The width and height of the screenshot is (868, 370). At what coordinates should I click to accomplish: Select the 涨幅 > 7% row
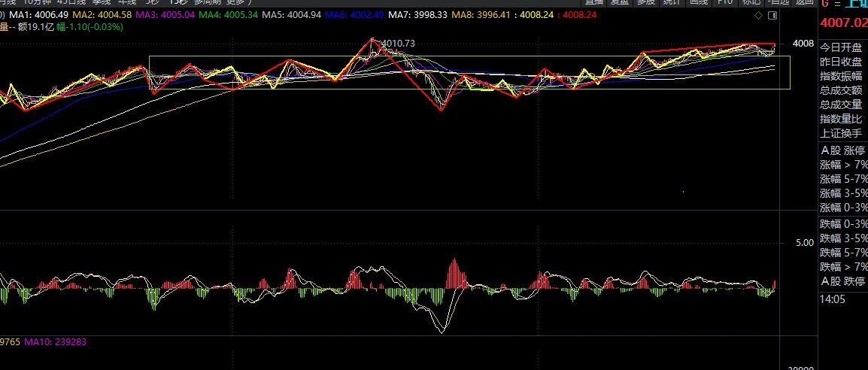pos(842,165)
